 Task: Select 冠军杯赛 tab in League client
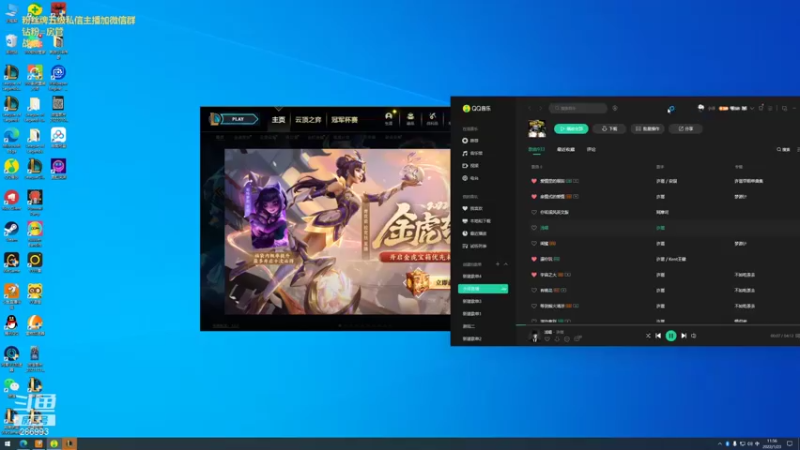pyautogui.click(x=344, y=119)
